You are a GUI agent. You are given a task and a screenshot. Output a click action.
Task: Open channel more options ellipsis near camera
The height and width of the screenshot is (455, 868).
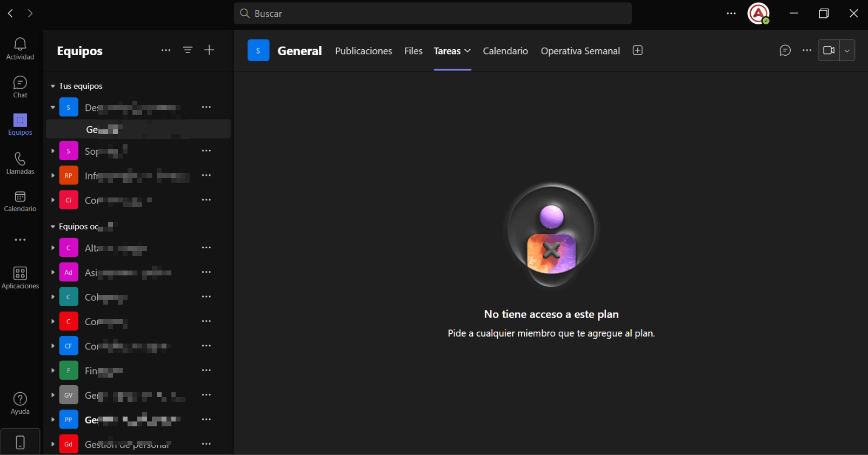pos(807,50)
